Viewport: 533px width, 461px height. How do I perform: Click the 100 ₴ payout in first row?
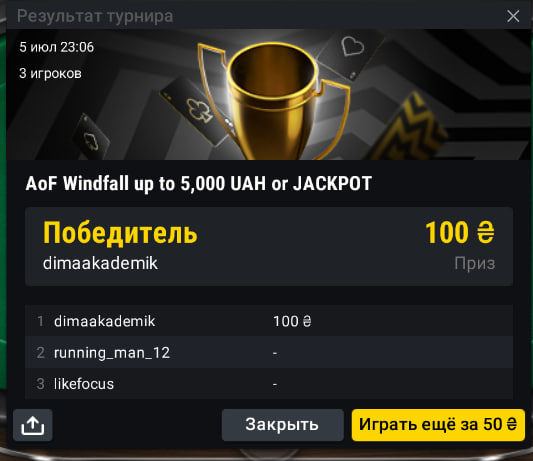(x=292, y=321)
